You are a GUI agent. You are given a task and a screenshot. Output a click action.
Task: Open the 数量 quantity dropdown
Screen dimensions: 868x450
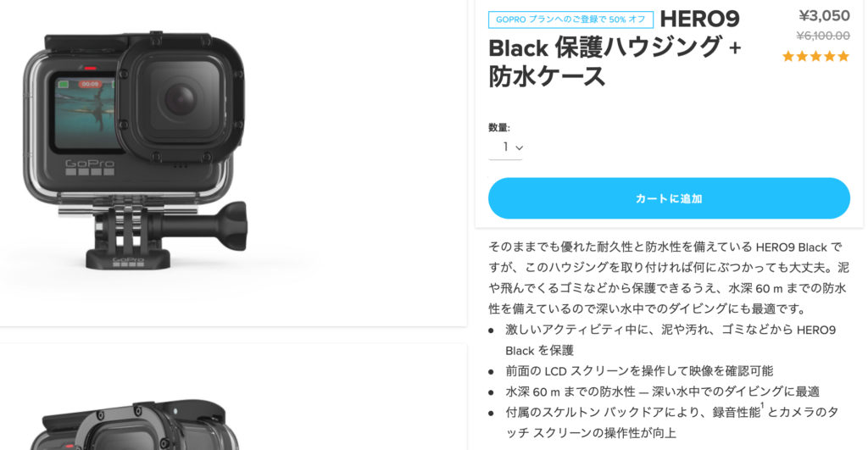coord(505,147)
